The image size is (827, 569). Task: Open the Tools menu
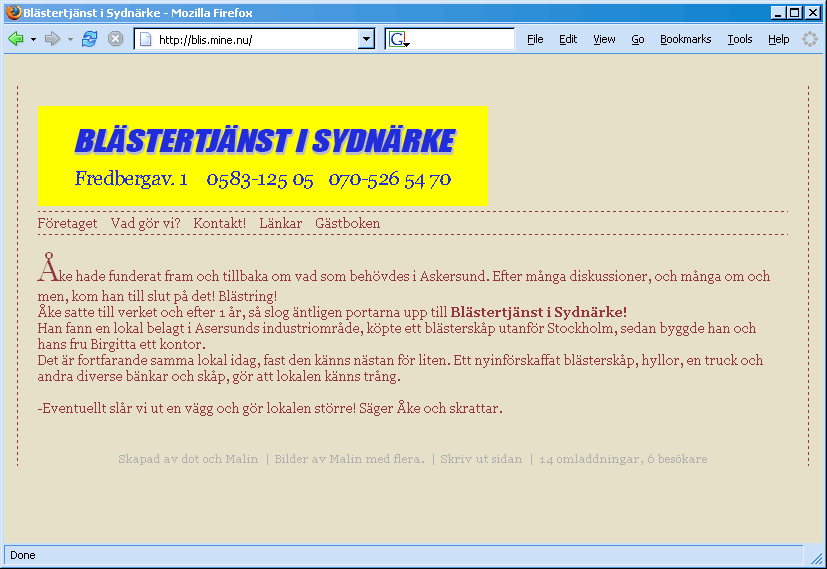pyautogui.click(x=739, y=39)
